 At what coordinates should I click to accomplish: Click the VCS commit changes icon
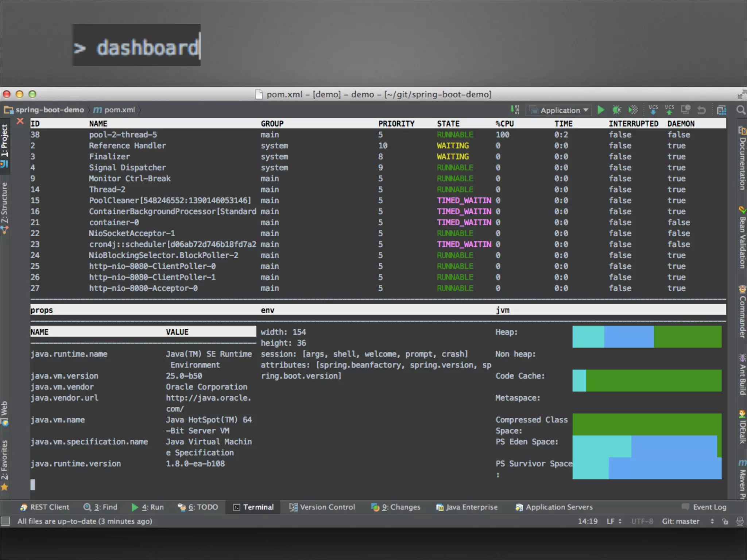pyautogui.click(x=669, y=110)
